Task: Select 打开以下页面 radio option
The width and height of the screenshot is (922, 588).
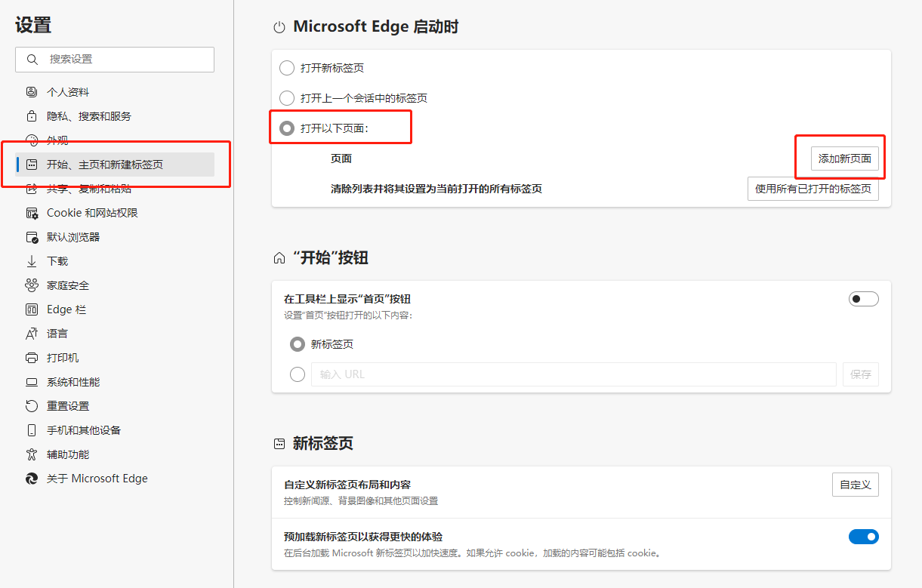Action: pos(287,128)
